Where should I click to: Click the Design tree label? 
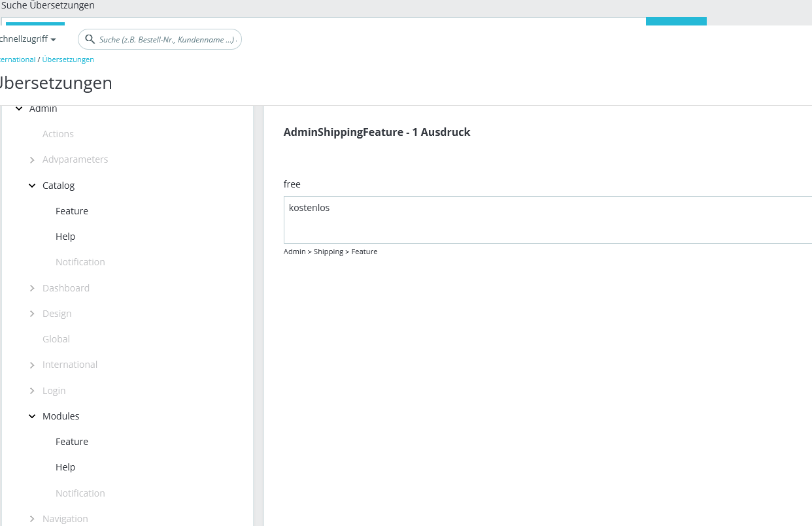point(57,314)
